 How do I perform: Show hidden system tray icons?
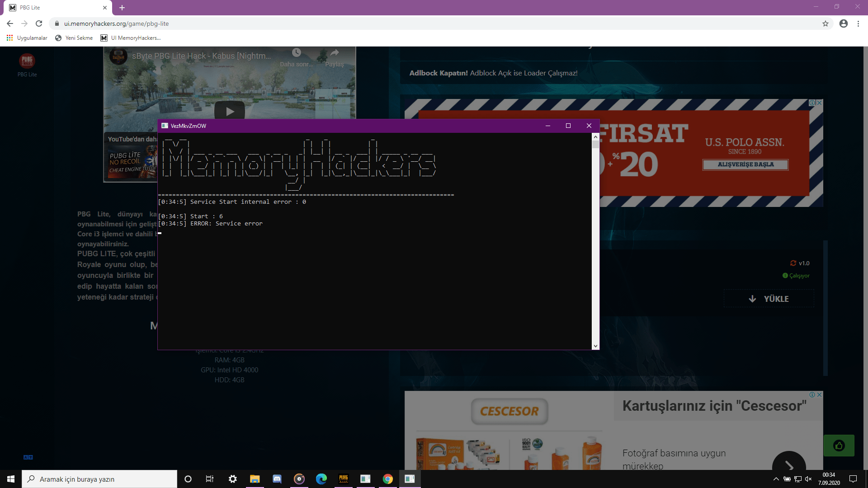click(x=776, y=479)
